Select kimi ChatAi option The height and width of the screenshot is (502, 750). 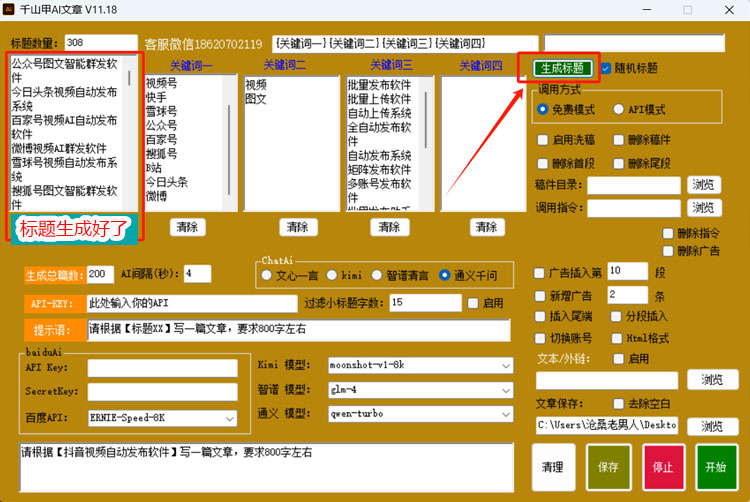click(x=332, y=275)
